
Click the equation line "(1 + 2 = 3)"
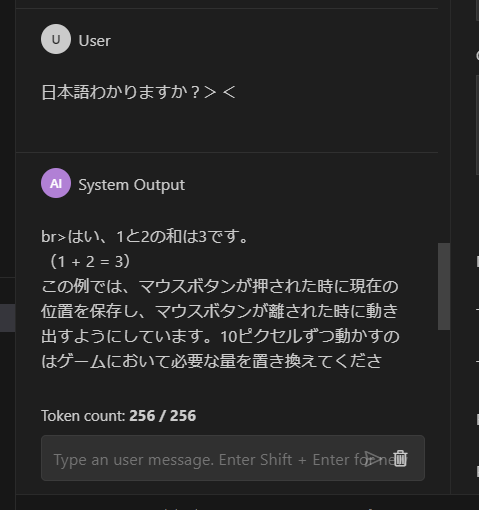[x=90, y=262]
